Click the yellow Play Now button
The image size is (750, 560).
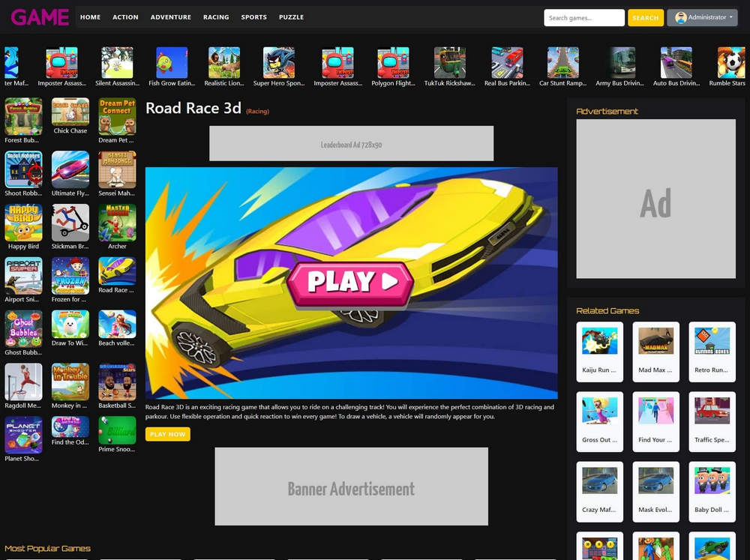pyautogui.click(x=168, y=434)
